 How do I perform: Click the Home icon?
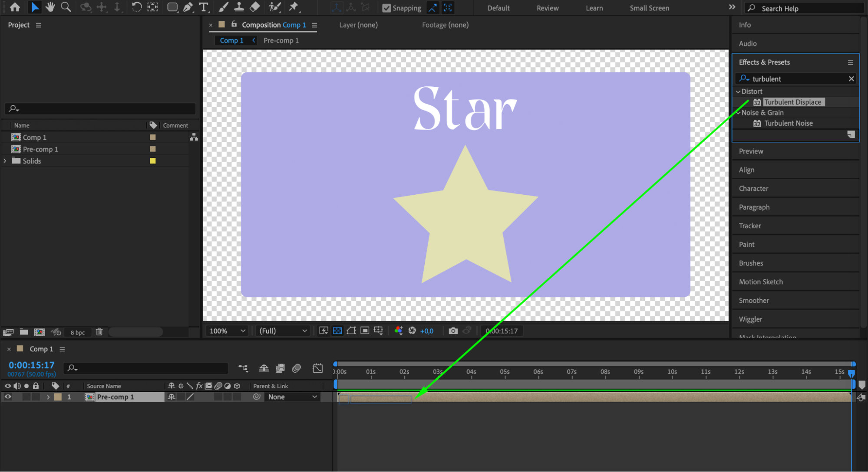(x=15, y=7)
